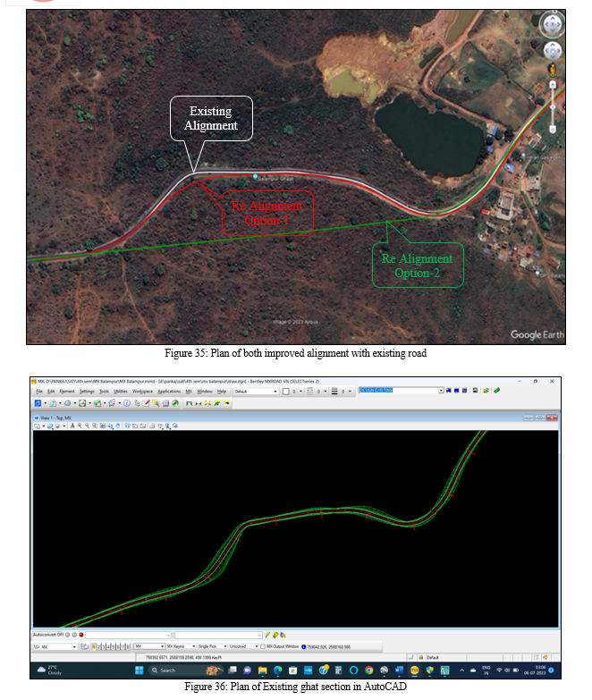Click the blue info circle toolbar icon
Viewport: 592px width, 700px height.
click(127, 403)
